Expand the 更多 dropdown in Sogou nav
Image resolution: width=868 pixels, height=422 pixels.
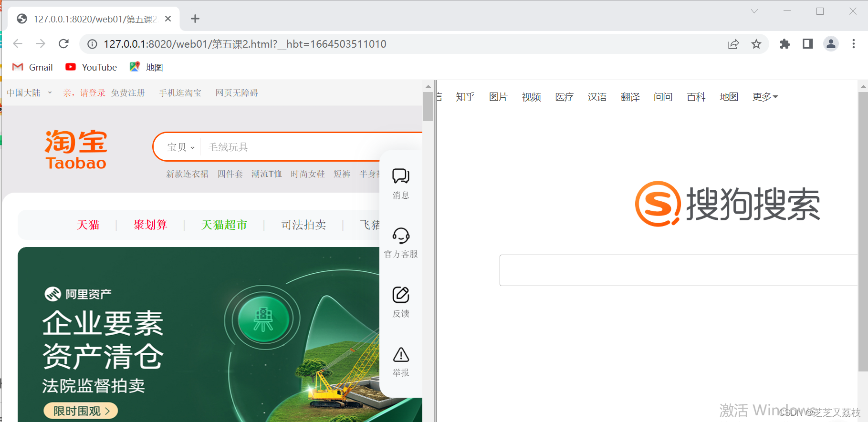pyautogui.click(x=765, y=97)
